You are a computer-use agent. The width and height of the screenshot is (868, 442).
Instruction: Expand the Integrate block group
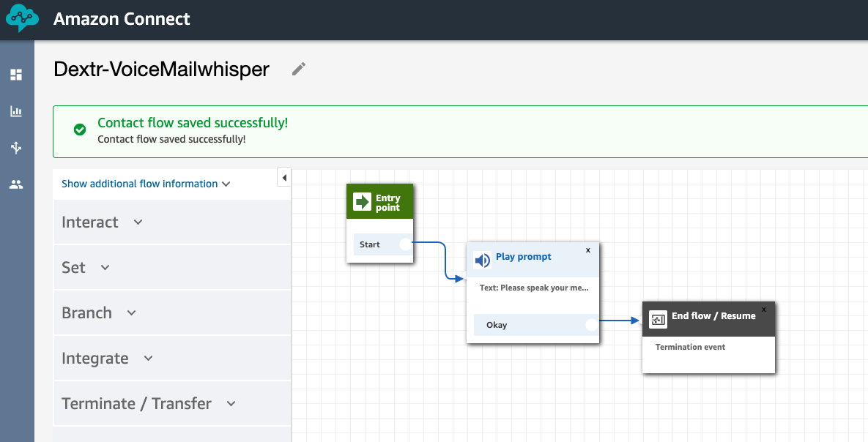tap(172, 358)
